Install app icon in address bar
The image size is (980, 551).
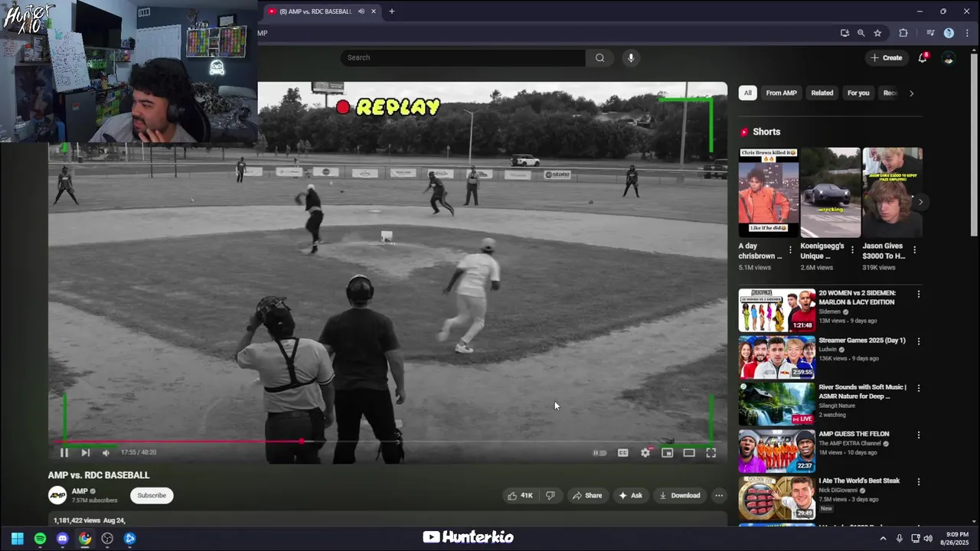[x=844, y=33]
